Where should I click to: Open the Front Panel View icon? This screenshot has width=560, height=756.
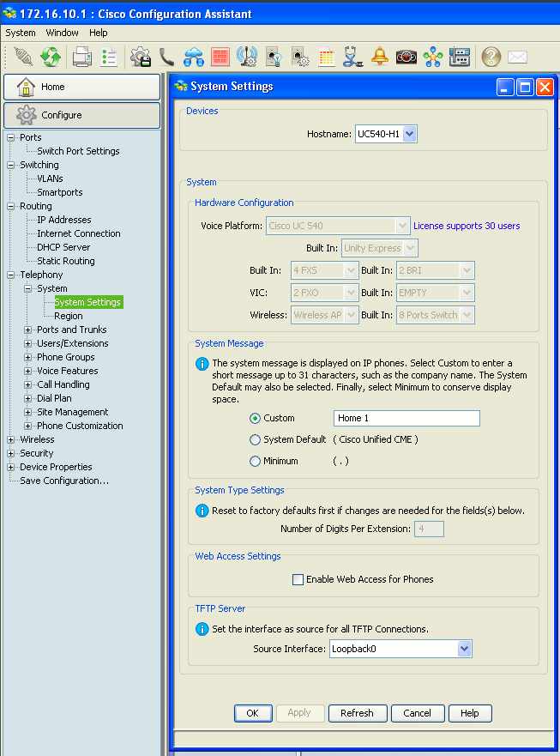[460, 57]
